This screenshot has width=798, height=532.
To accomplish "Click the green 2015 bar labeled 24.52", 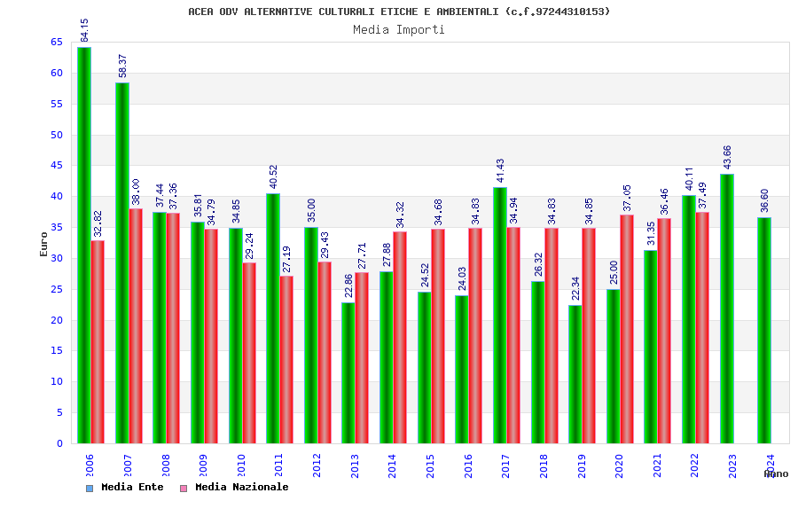I will click(x=425, y=368).
